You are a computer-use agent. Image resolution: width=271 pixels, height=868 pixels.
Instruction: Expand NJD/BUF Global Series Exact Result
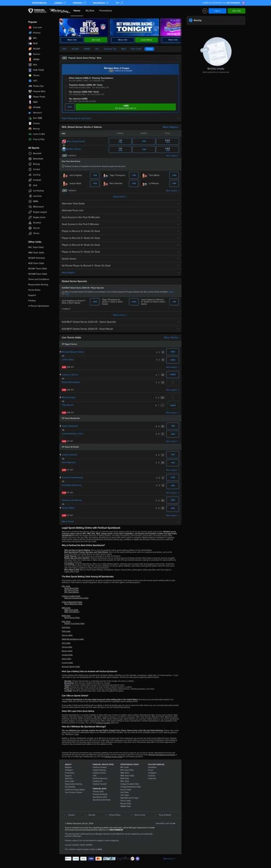coord(120,329)
